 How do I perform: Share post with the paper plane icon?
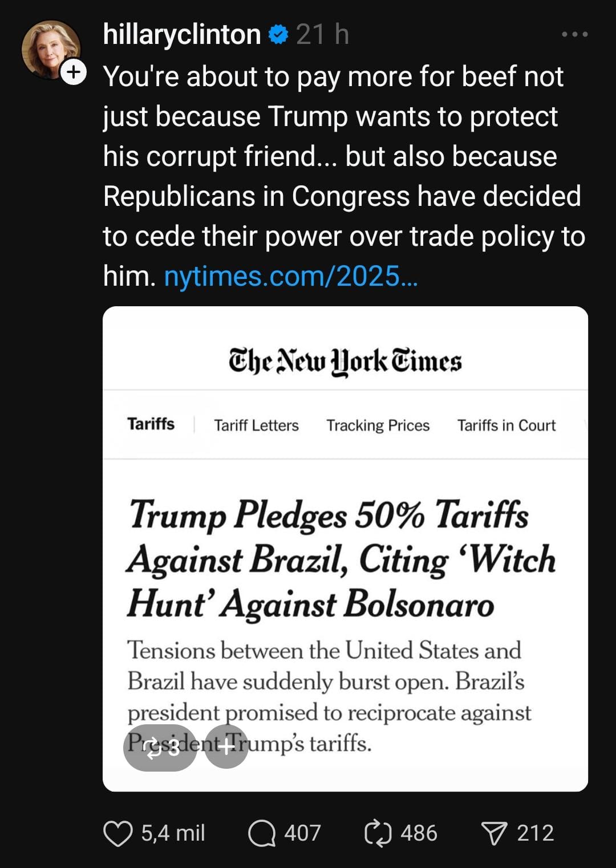[x=494, y=833]
